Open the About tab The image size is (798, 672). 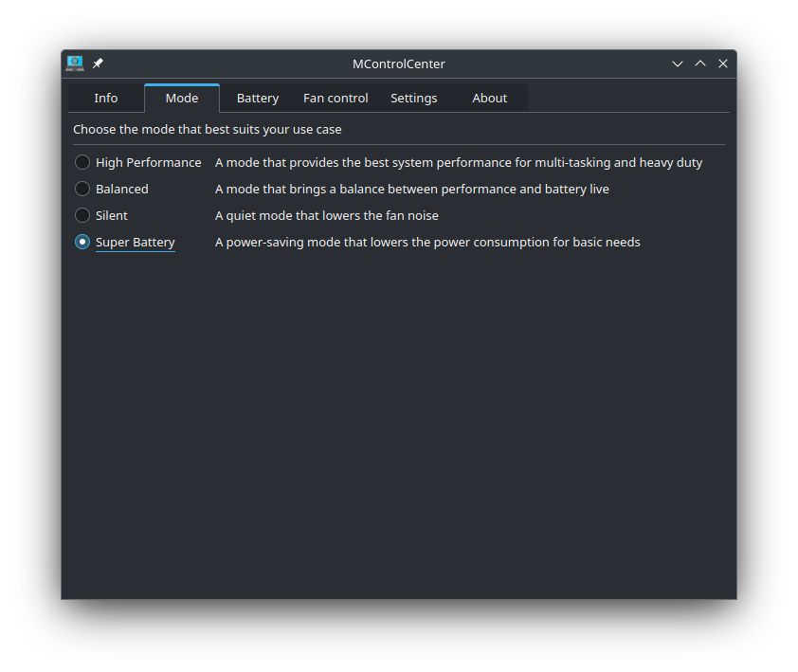[x=489, y=98]
